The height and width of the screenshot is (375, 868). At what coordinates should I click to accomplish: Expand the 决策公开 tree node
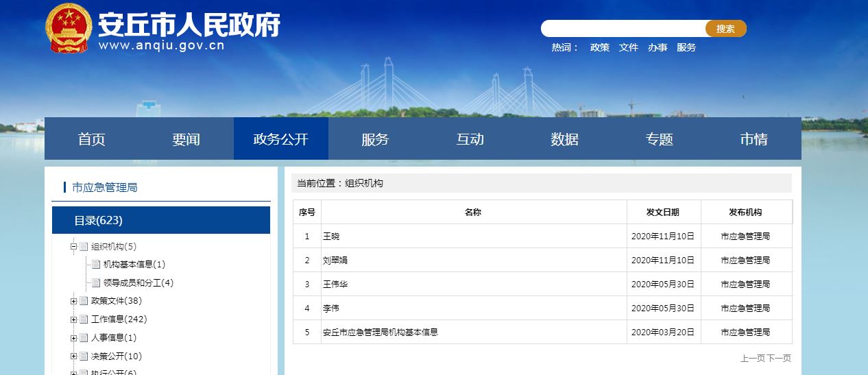73,356
